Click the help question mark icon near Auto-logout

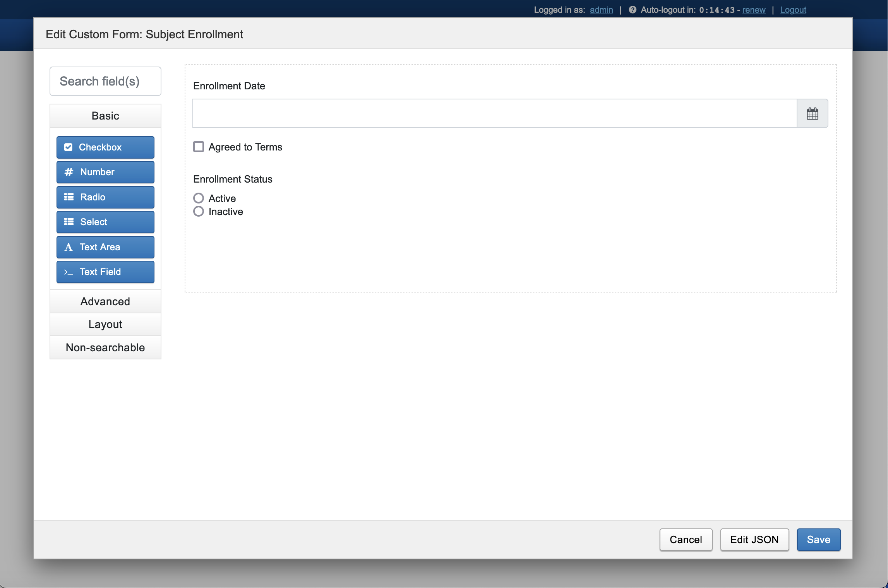pos(632,10)
